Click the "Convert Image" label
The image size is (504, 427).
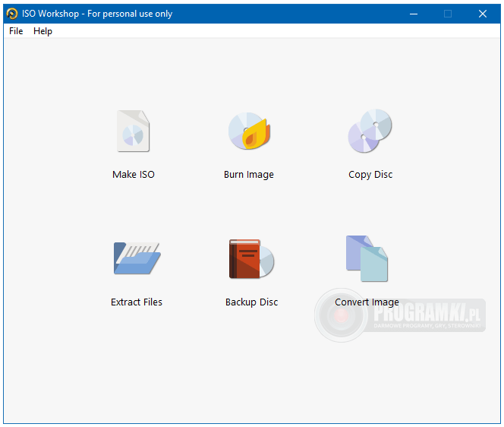[x=367, y=302]
